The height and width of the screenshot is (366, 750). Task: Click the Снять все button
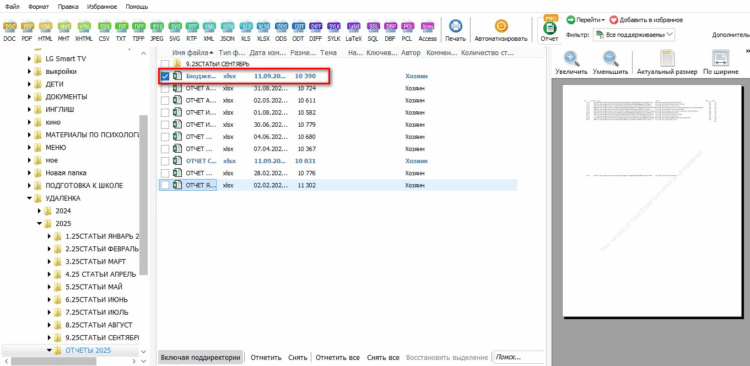tap(383, 357)
